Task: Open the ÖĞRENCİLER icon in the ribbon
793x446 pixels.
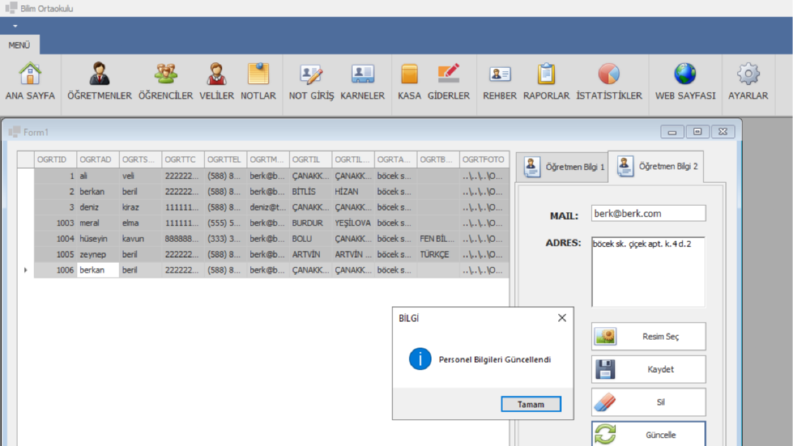Action: coord(166,81)
